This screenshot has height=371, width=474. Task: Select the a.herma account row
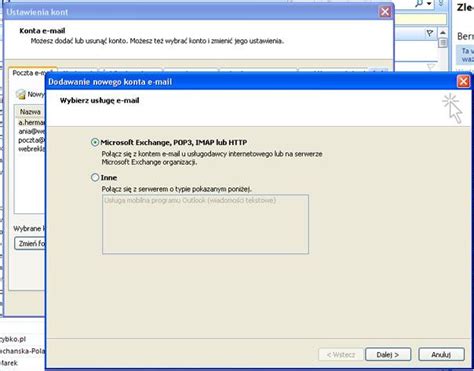pyautogui.click(x=31, y=122)
